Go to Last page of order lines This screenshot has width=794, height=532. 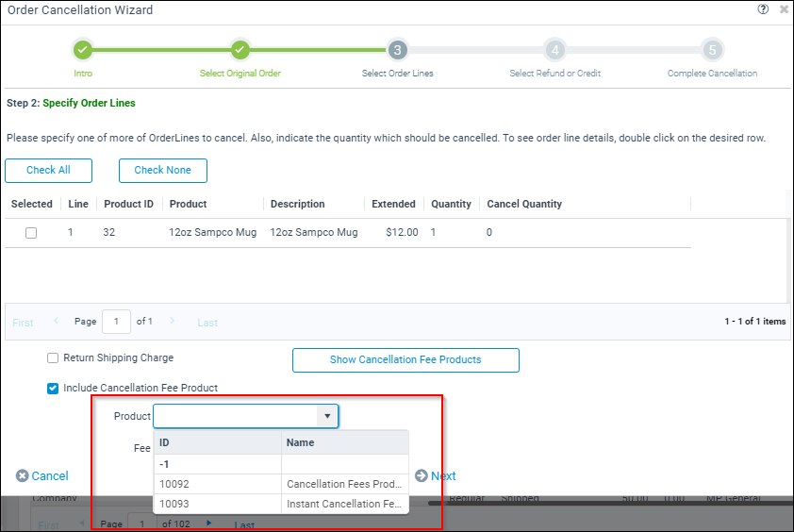click(207, 323)
